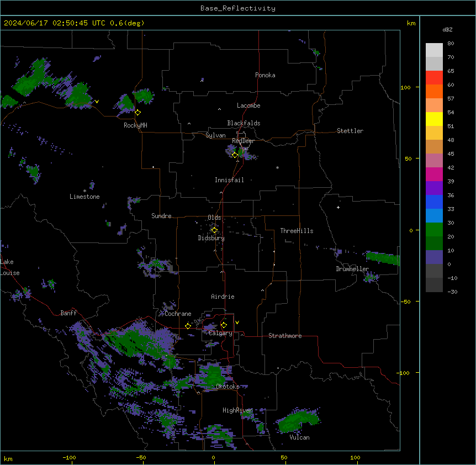Select the Stettler label
The image size is (476, 465).
pos(350,131)
